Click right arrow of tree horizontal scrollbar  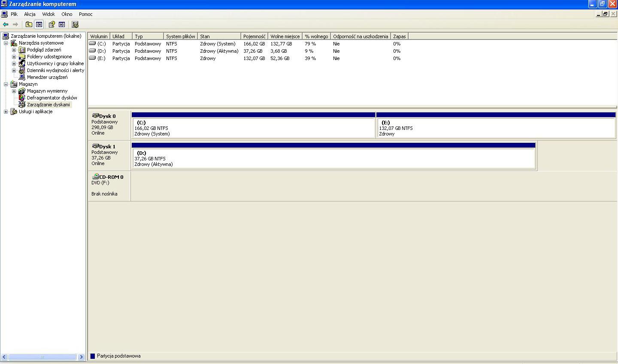(81, 357)
